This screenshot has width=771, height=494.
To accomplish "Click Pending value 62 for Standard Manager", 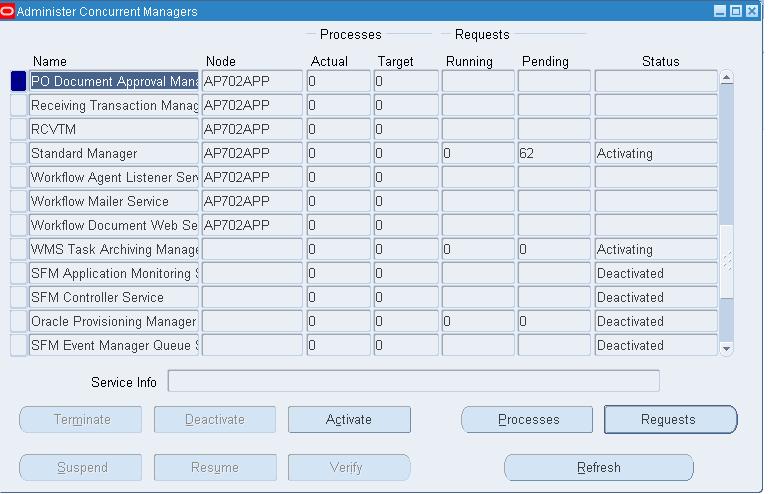I will [x=554, y=154].
